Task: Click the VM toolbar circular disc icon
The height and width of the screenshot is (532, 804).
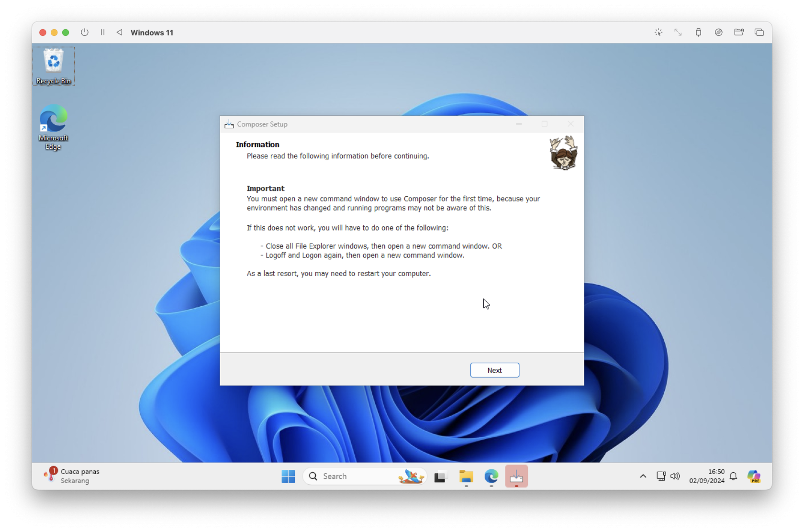Action: point(719,33)
